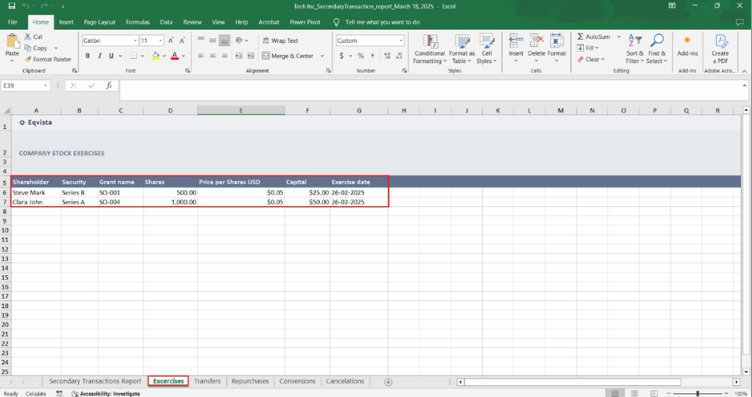Open the Power Pivot tab
Viewport: 752px width, 397px height.
click(305, 22)
